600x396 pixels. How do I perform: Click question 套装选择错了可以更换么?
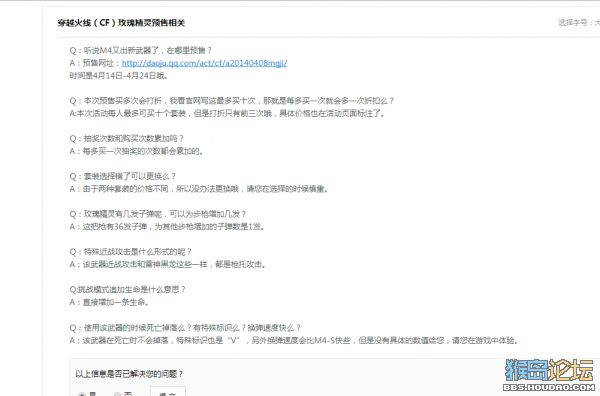click(x=122, y=176)
